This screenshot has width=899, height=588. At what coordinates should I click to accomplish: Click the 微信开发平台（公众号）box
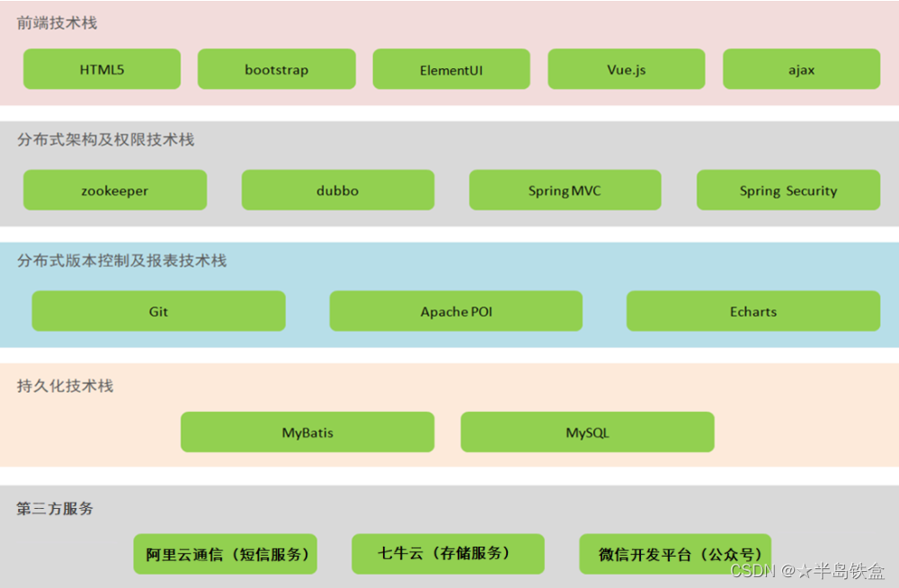click(675, 554)
